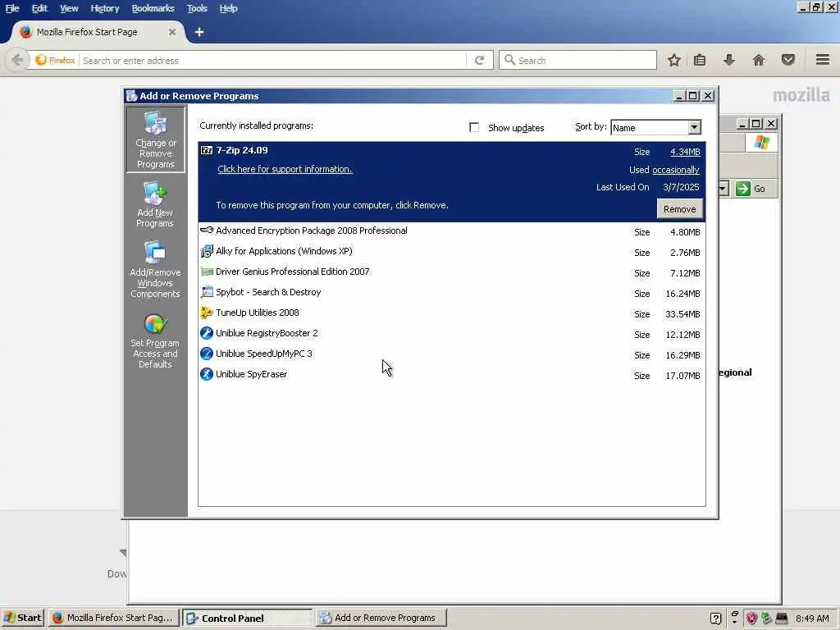Image resolution: width=840 pixels, height=630 pixels.
Task: Open Pocket icon in Firefox toolbar
Action: [788, 60]
